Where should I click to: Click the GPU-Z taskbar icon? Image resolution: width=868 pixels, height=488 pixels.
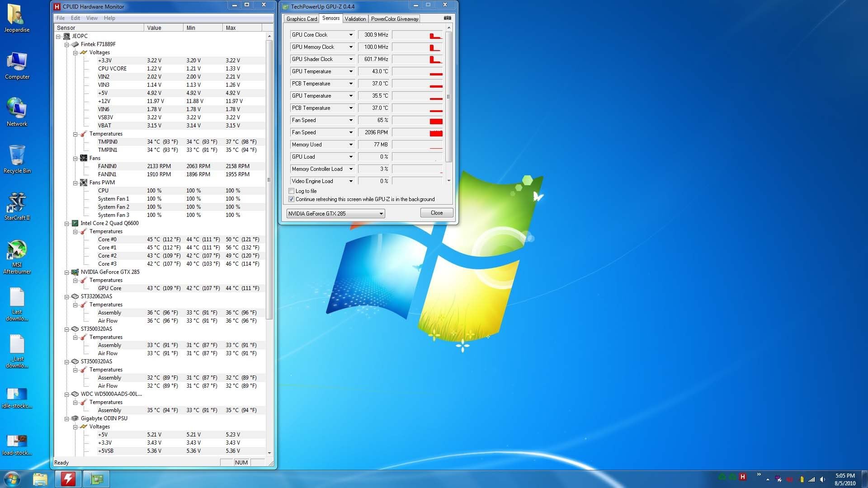[96, 479]
